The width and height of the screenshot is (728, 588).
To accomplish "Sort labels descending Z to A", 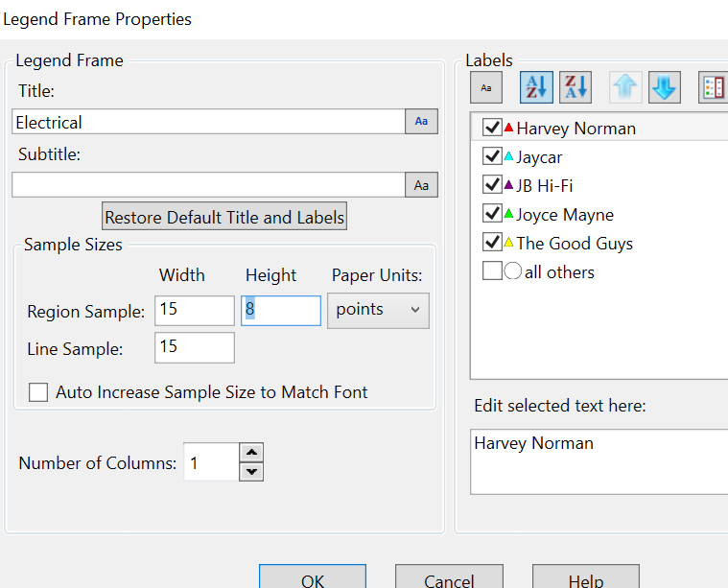I will [x=575, y=87].
